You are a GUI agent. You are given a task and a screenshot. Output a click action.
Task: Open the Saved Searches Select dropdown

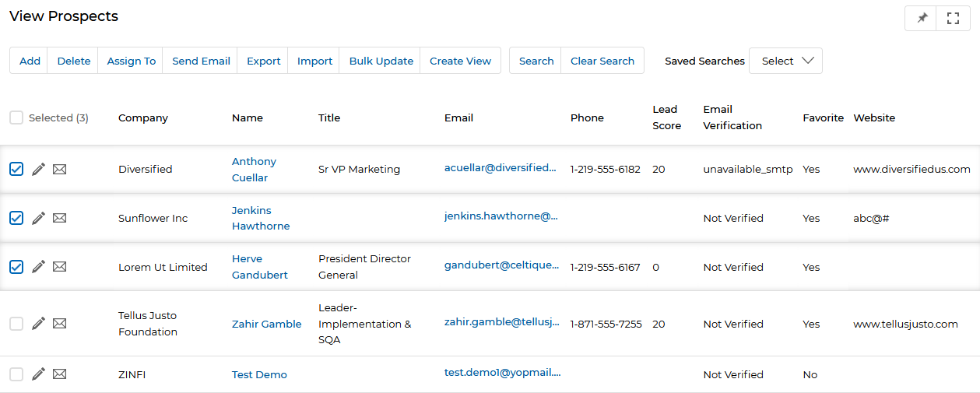click(x=785, y=61)
